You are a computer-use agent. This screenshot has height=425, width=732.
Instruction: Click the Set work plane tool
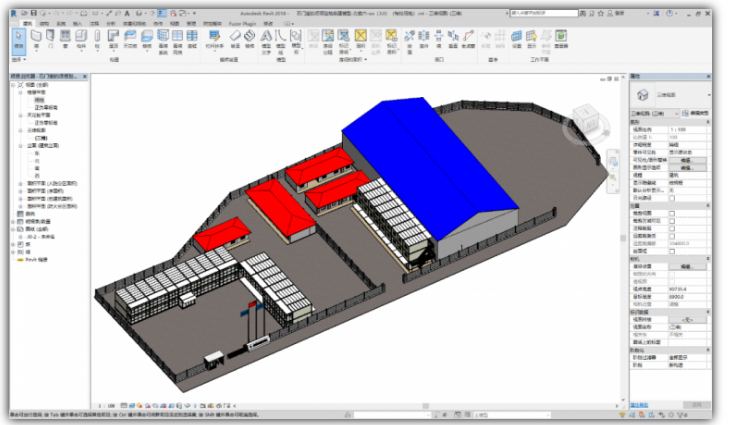coord(516,39)
